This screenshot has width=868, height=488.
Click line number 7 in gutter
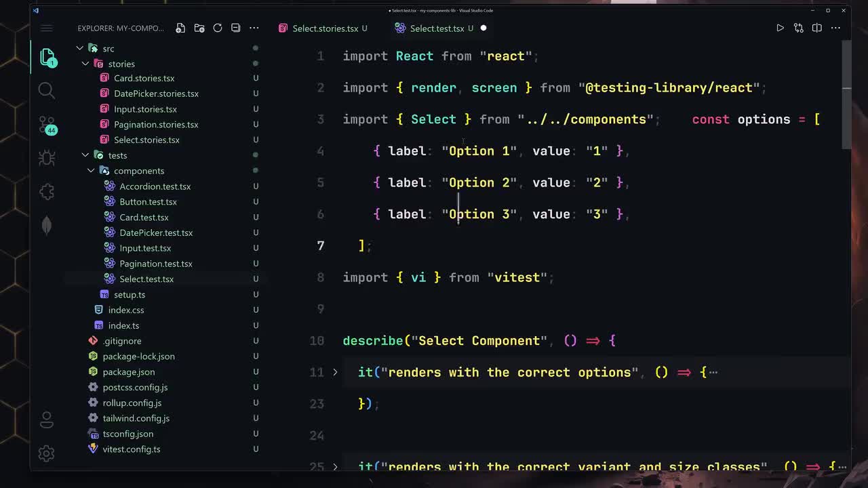pos(321,246)
